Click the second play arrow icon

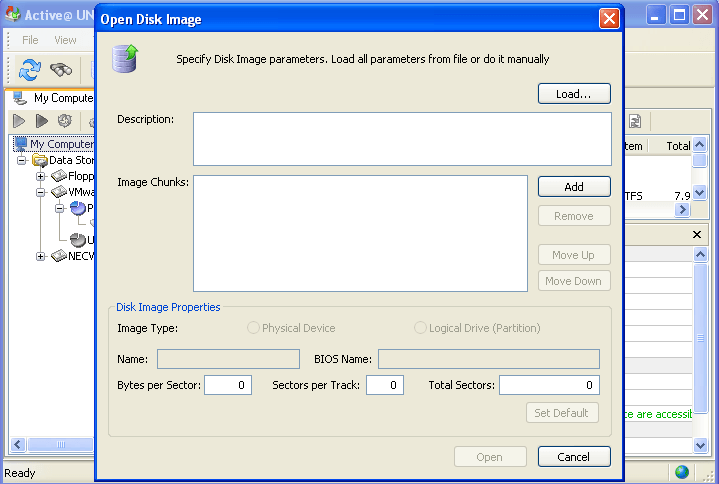(x=41, y=121)
